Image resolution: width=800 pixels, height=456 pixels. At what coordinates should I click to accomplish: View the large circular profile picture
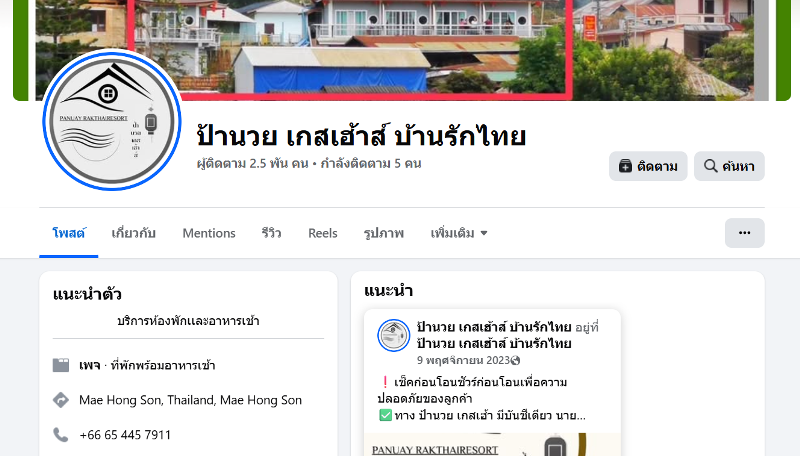[x=112, y=120]
